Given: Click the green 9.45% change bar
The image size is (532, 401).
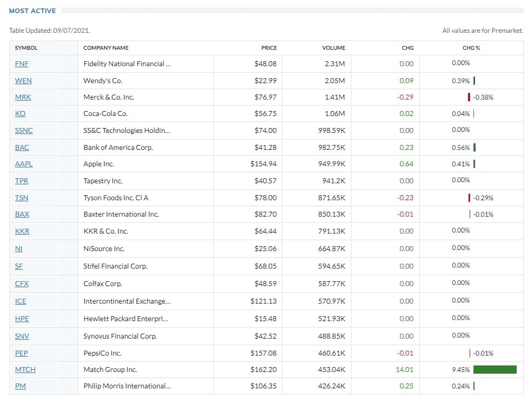Looking at the screenshot, I should click(495, 369).
